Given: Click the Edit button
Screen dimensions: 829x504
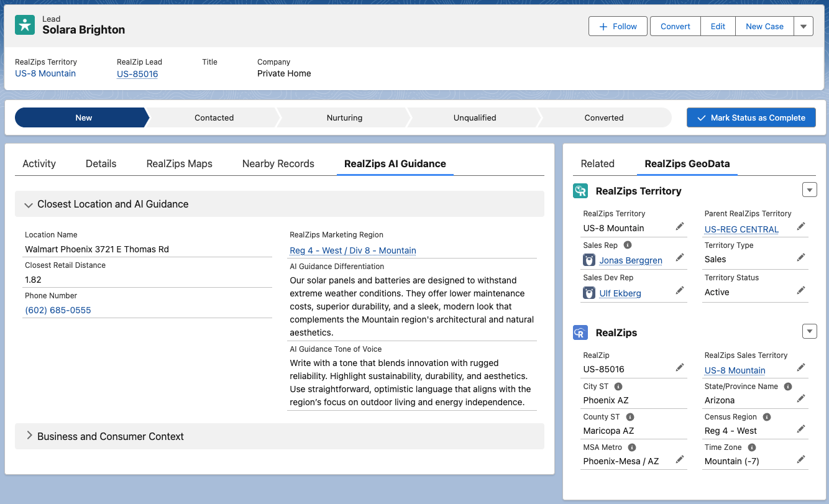Looking at the screenshot, I should [x=718, y=27].
